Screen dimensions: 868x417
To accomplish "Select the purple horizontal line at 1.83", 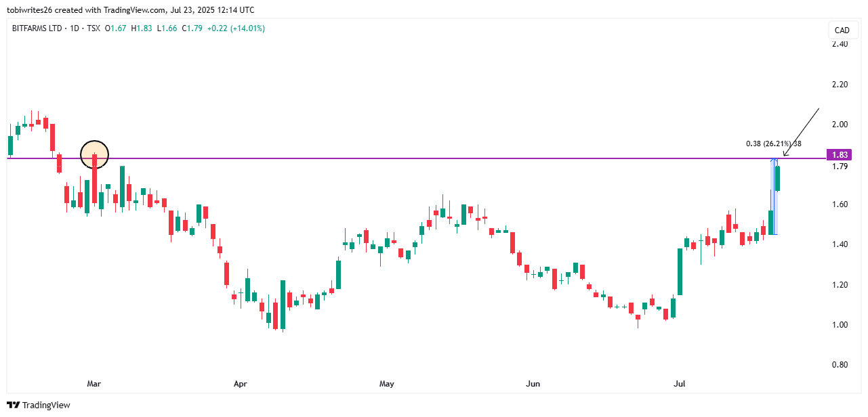I will click(x=407, y=158).
